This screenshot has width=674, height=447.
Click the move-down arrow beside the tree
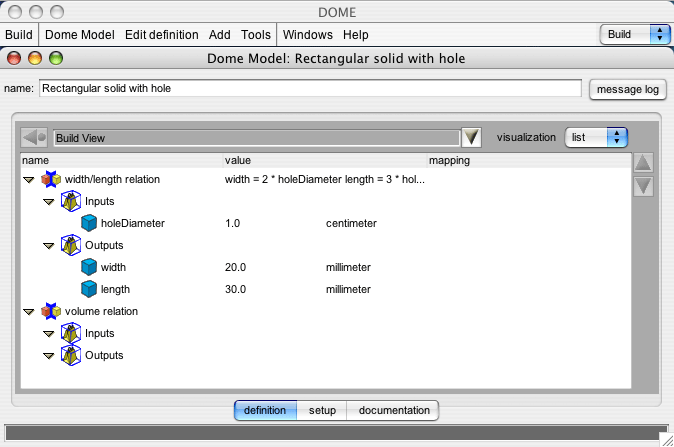pyautogui.click(x=643, y=187)
